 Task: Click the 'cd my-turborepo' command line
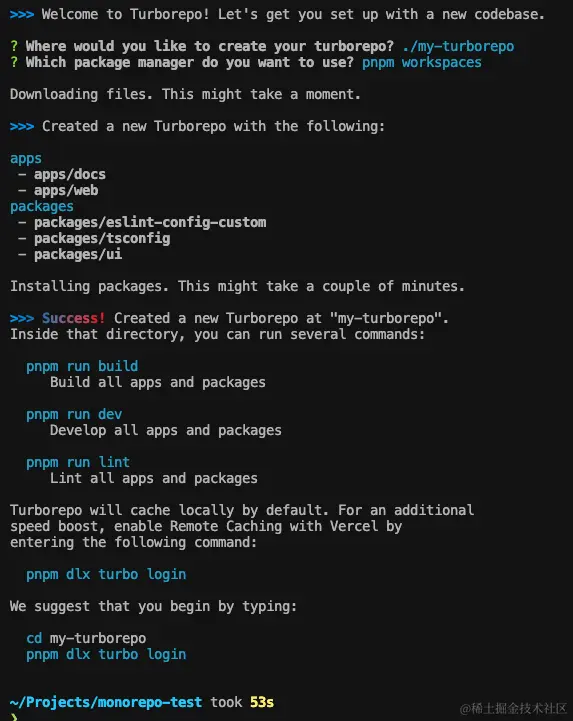point(86,638)
